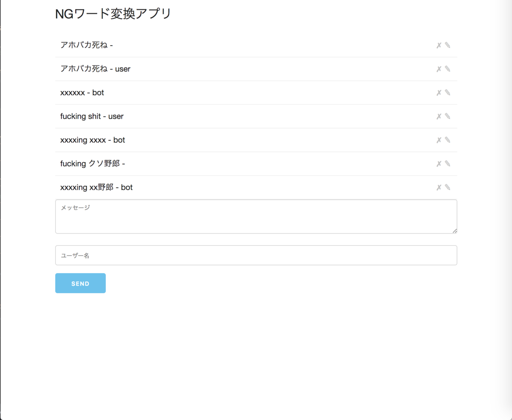512x420 pixels.
Task: Click into the メッセージ message box
Action: (x=256, y=216)
